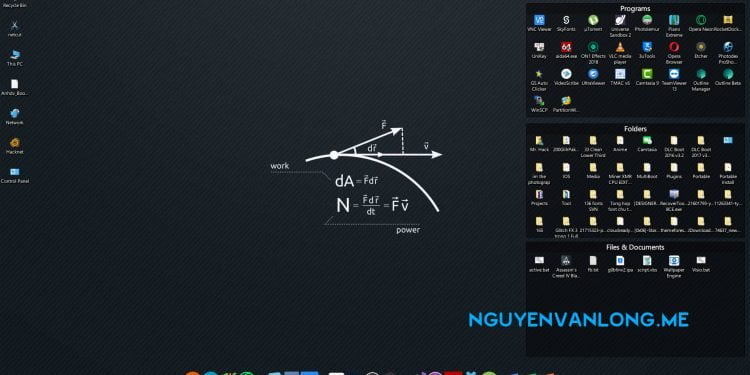The width and height of the screenshot is (750, 375).
Task: Open the Network desktop icon
Action: [15, 116]
